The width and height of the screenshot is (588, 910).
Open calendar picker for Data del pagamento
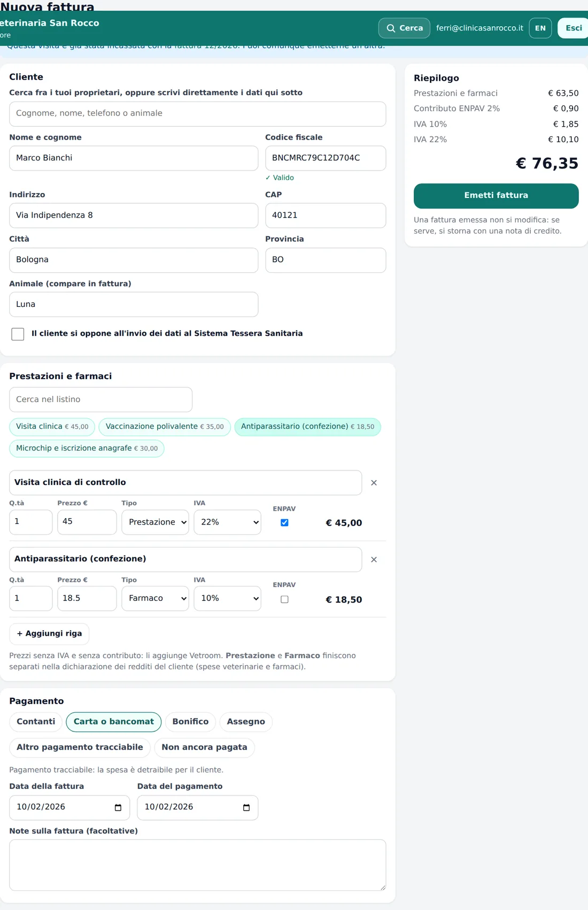pos(246,807)
